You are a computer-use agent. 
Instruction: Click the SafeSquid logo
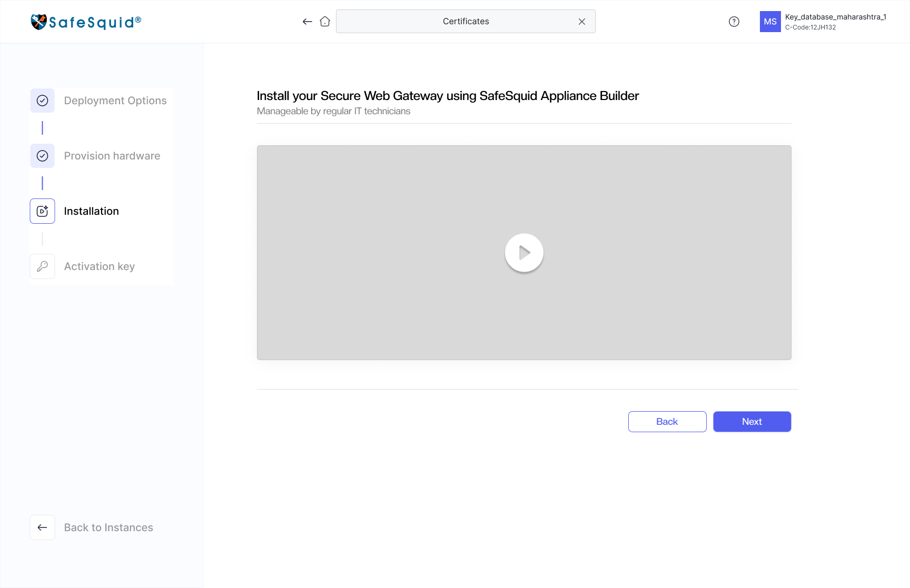[86, 22]
